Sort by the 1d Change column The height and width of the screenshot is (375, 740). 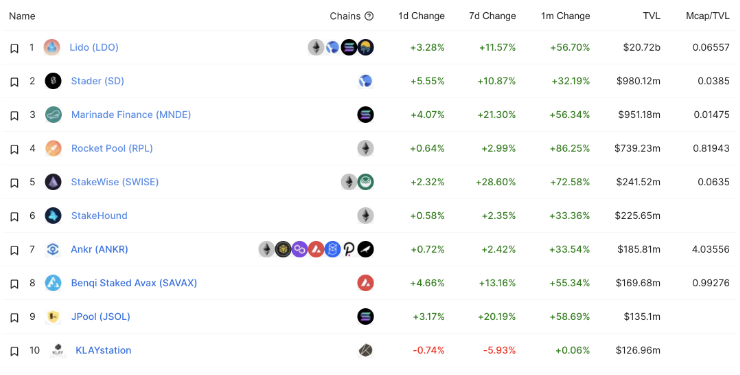coord(421,16)
